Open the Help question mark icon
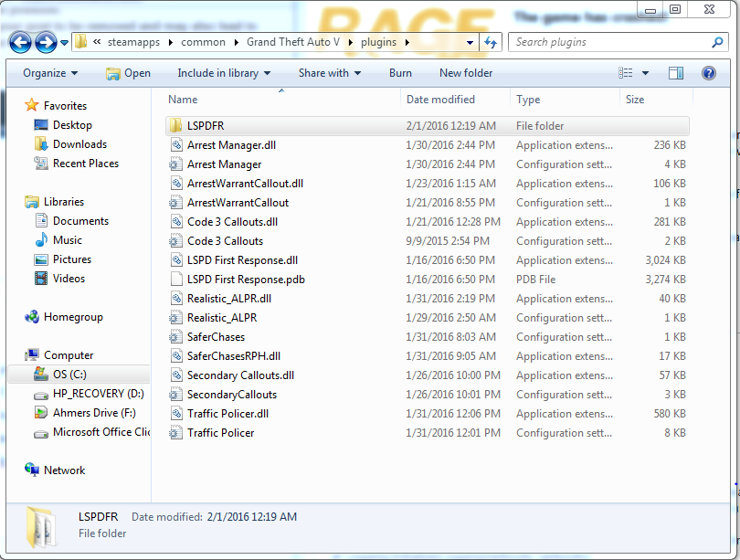The height and width of the screenshot is (560, 740). (x=708, y=73)
